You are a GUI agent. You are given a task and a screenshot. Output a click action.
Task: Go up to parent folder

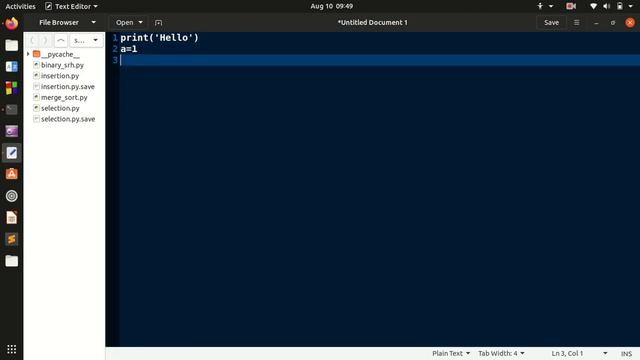[61, 40]
